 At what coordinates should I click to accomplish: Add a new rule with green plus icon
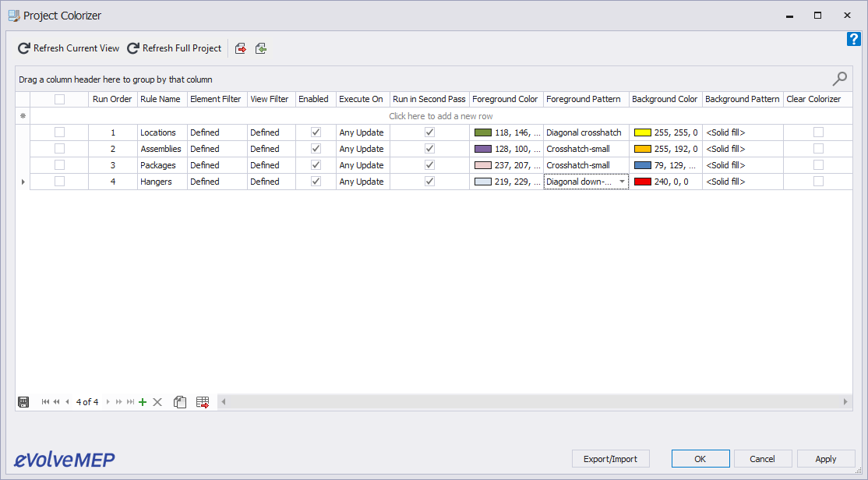tap(143, 402)
